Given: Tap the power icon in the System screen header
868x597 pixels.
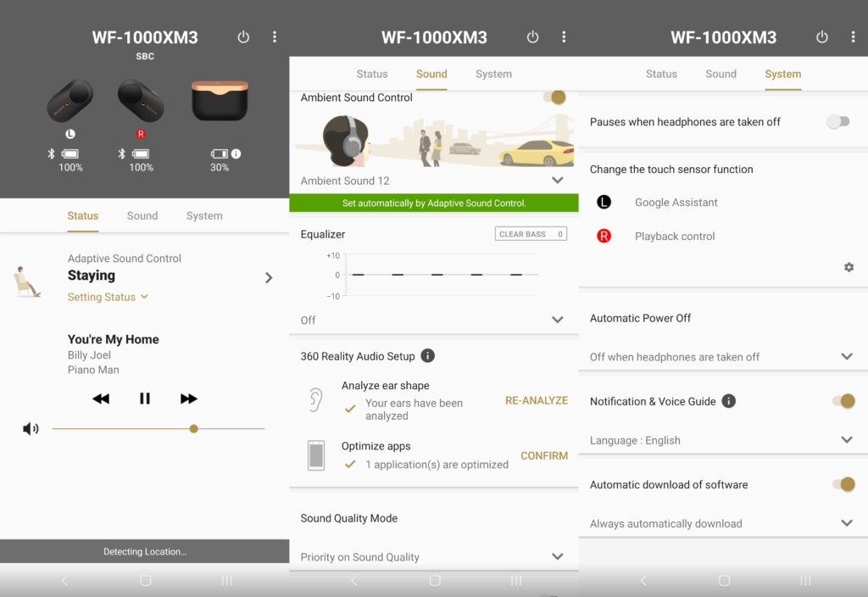Looking at the screenshot, I should (822, 37).
